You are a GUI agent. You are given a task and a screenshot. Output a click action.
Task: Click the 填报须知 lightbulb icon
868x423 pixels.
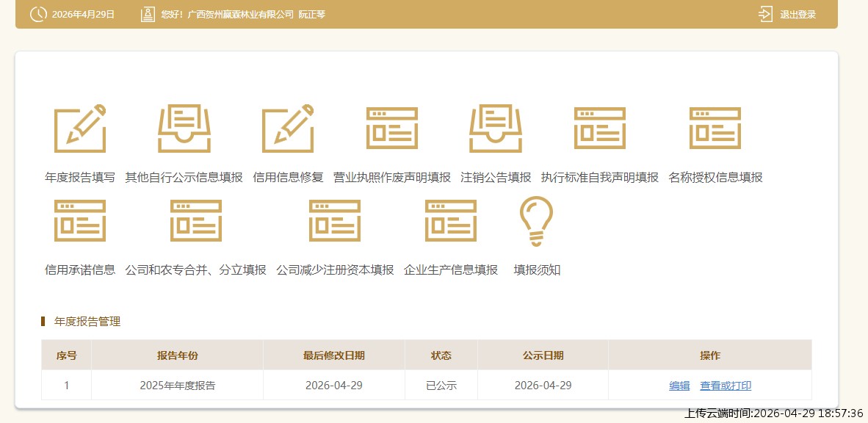coord(537,221)
